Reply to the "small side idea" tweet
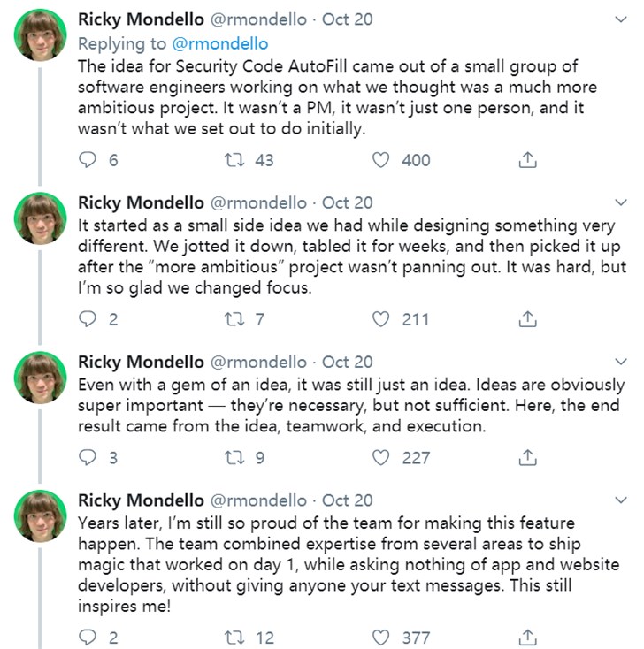644x649 pixels. (87, 319)
